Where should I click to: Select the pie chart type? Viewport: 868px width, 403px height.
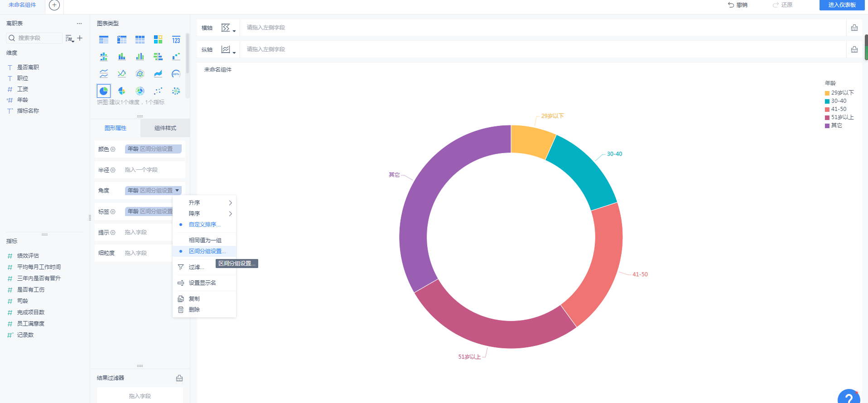[104, 91]
